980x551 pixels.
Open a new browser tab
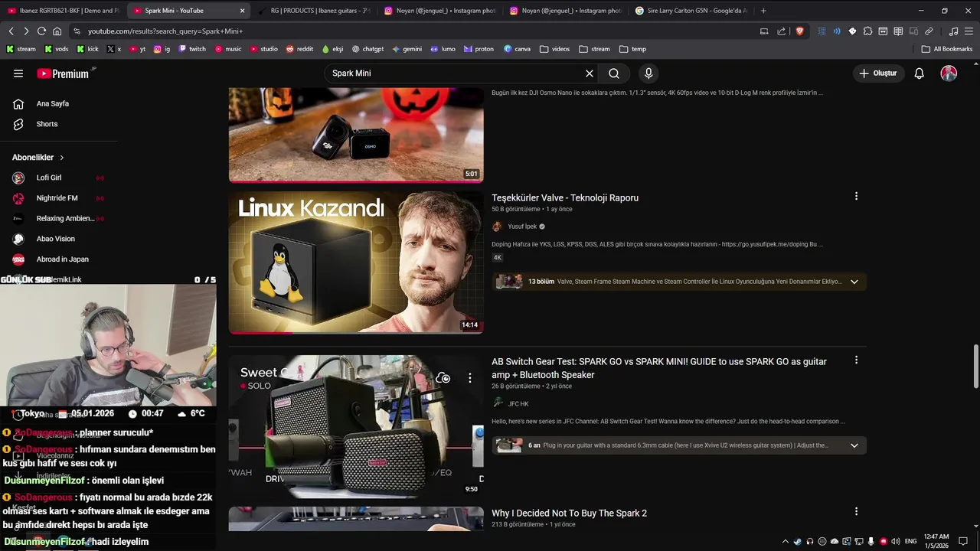point(763,11)
